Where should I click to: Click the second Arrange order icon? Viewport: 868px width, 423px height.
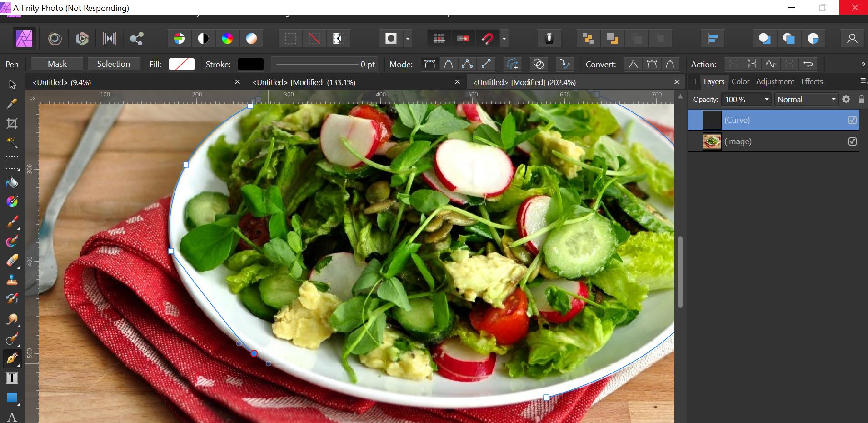pyautogui.click(x=612, y=39)
